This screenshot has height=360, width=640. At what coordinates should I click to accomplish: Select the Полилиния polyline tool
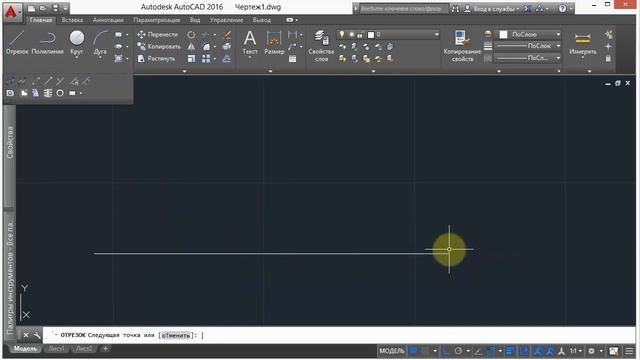point(48,42)
